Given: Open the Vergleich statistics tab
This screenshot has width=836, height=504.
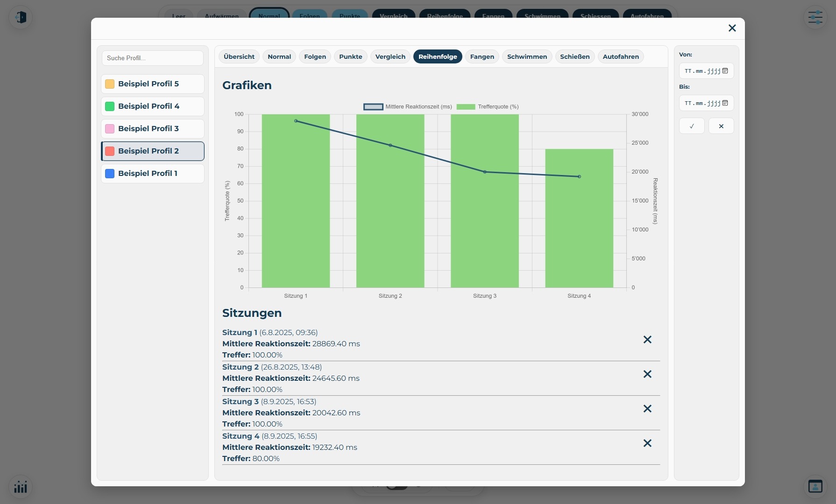Looking at the screenshot, I should tap(390, 57).
